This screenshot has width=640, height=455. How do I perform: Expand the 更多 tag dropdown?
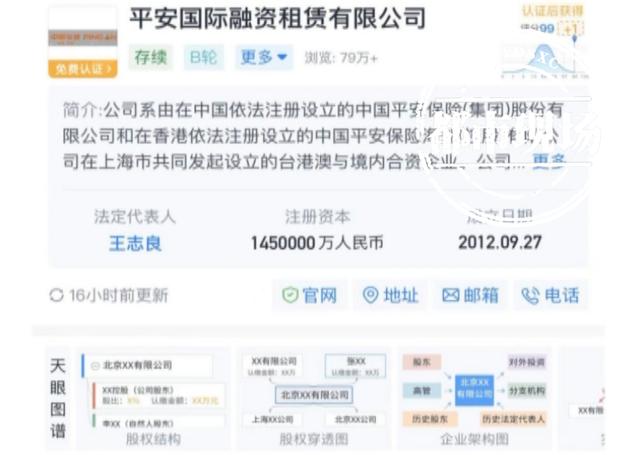click(x=265, y=57)
